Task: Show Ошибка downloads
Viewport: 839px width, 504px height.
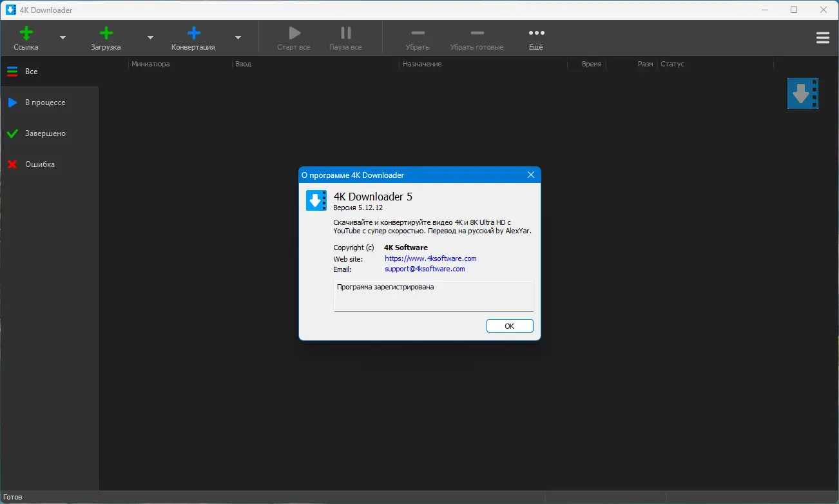Action: pyautogui.click(x=50, y=164)
